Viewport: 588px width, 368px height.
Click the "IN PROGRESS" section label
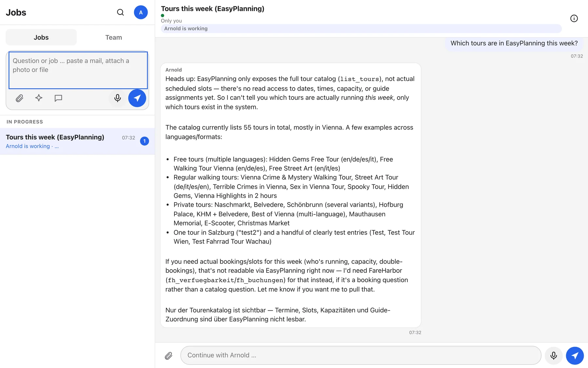point(25,122)
